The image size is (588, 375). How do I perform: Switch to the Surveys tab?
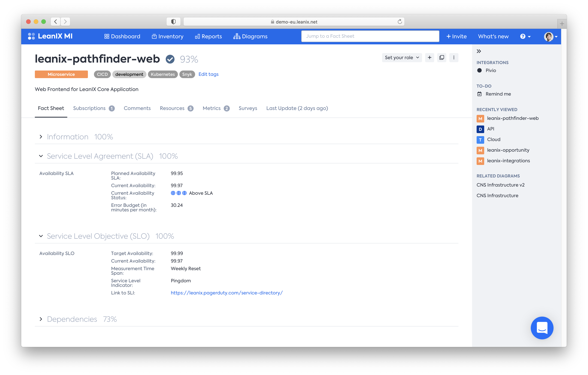248,108
